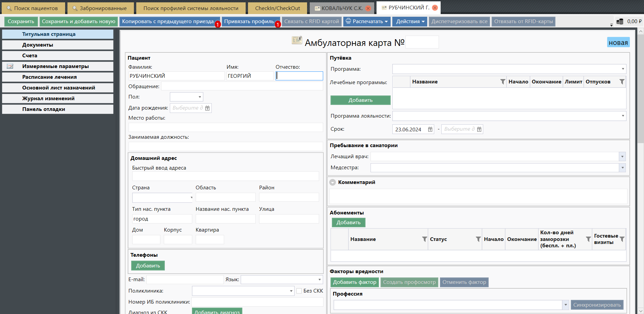
Task: Open Лечащий врач dropdown
Action: (622, 156)
